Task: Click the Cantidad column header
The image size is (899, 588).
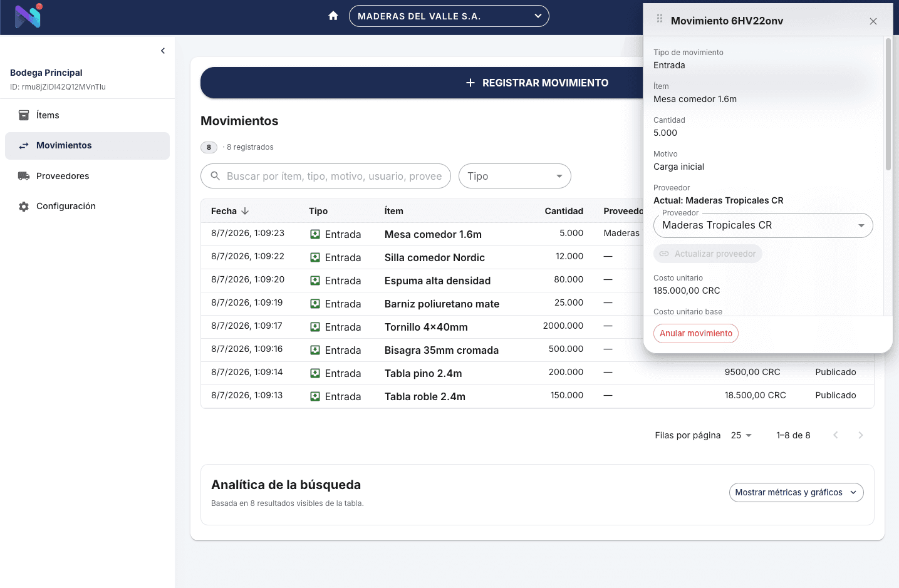Action: click(x=564, y=211)
